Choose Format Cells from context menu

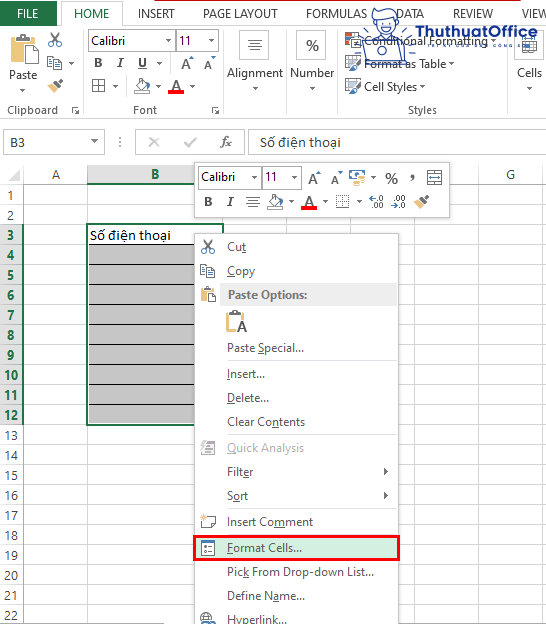[296, 548]
